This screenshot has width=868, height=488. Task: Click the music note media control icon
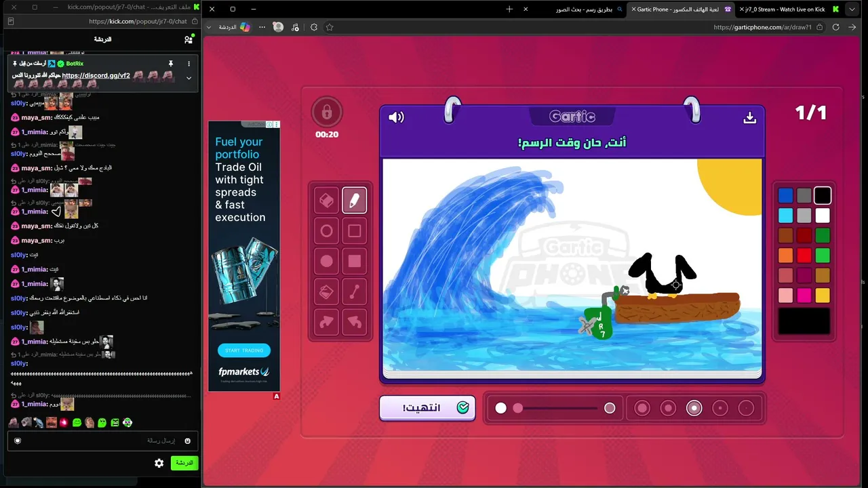295,27
